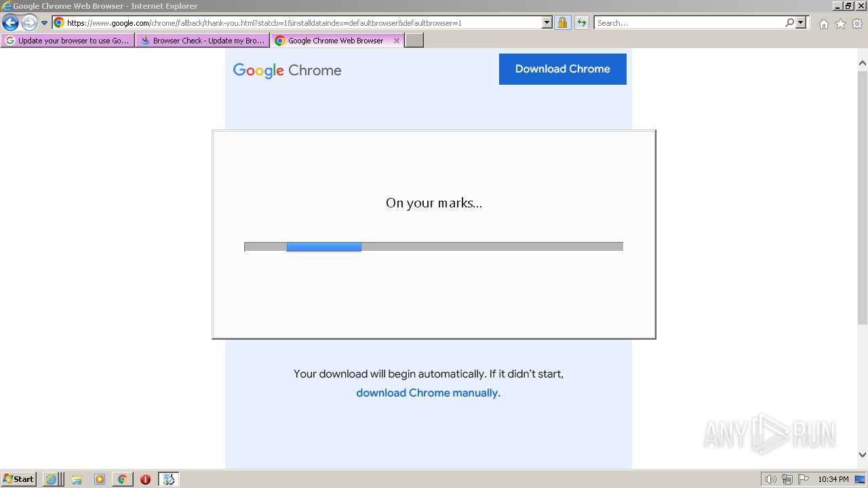Image resolution: width=868 pixels, height=488 pixels.
Task: Open the Opera icon in taskbar
Action: [145, 479]
